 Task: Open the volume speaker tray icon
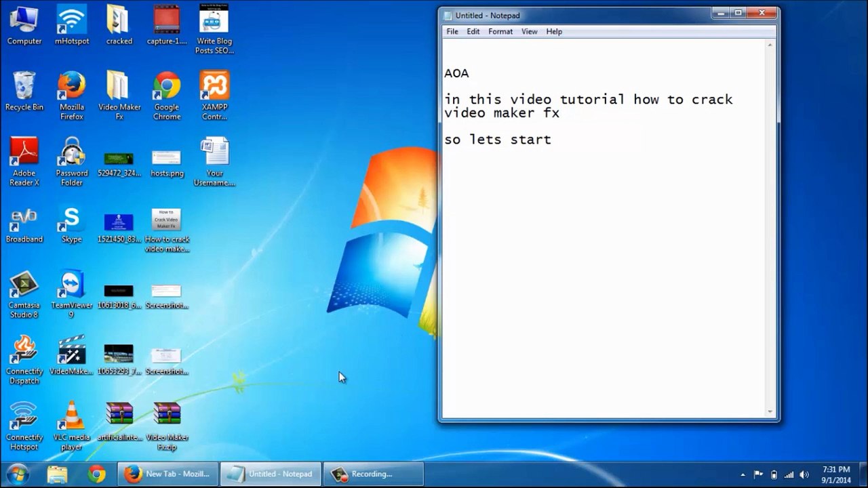pyautogui.click(x=804, y=474)
